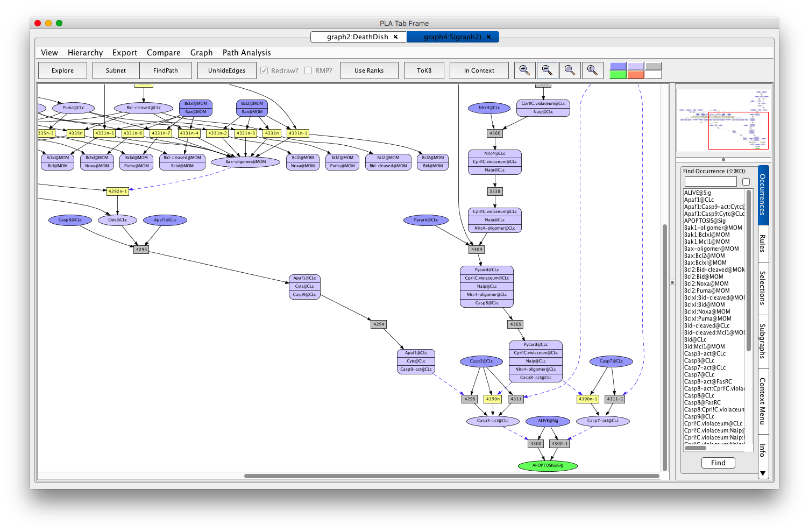Select Casp9@CLc in occurrences list
The height and width of the screenshot is (532, 809).
click(x=699, y=416)
